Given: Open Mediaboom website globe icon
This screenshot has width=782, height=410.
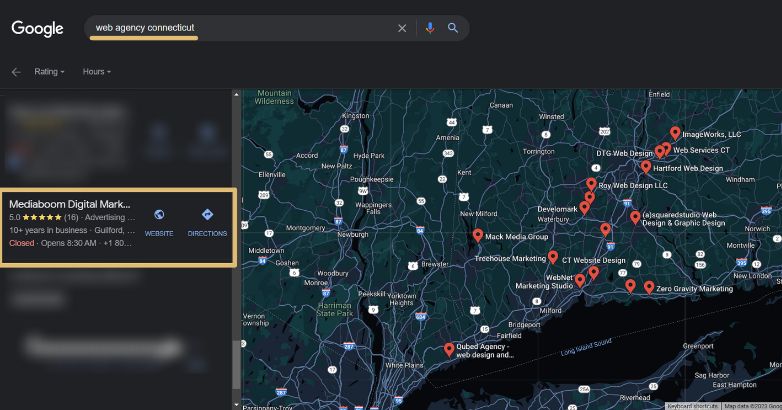Looking at the screenshot, I should click(159, 215).
